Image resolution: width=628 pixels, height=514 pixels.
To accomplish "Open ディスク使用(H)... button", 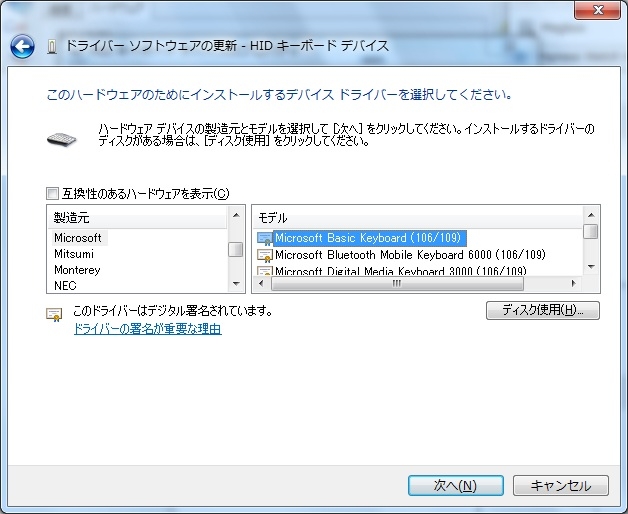I will click(x=543, y=310).
